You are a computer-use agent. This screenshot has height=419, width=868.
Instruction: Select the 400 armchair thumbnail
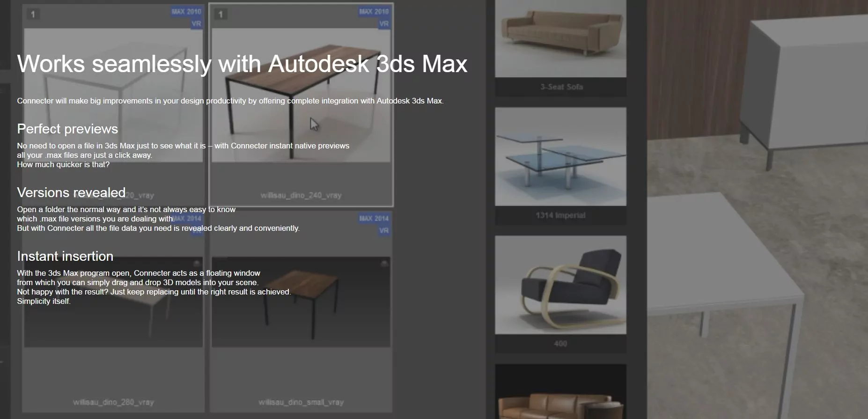tap(560, 285)
